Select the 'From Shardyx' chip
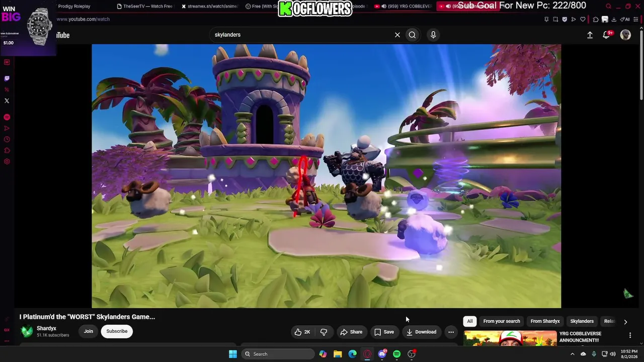Screen dimensions: 644x362 pos(545,321)
